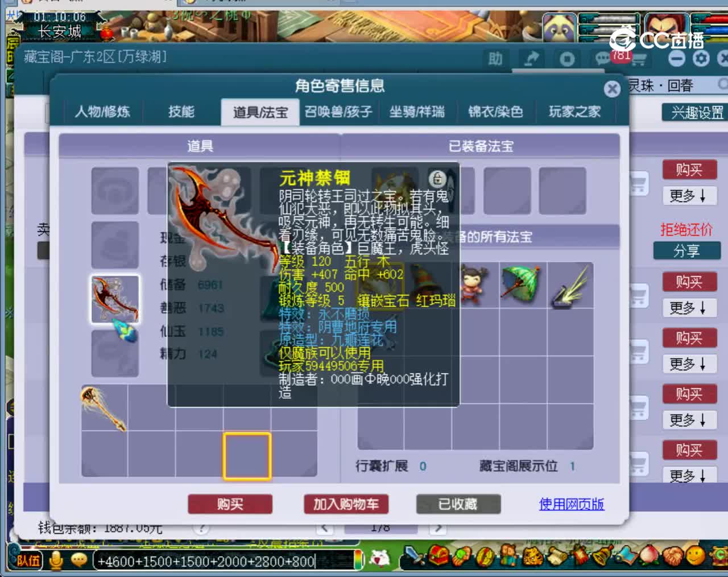Click the 分享 button
Viewport: 728px width, 577px height.
coord(687,251)
